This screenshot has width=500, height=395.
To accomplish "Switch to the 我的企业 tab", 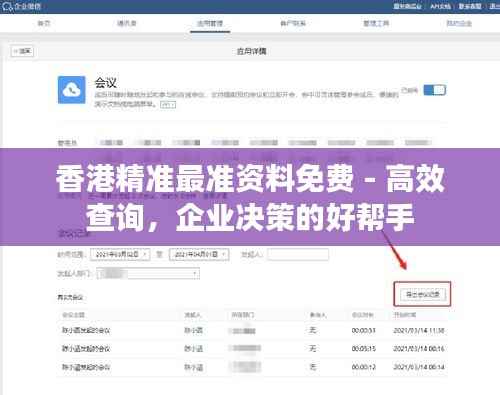I will click(x=459, y=23).
